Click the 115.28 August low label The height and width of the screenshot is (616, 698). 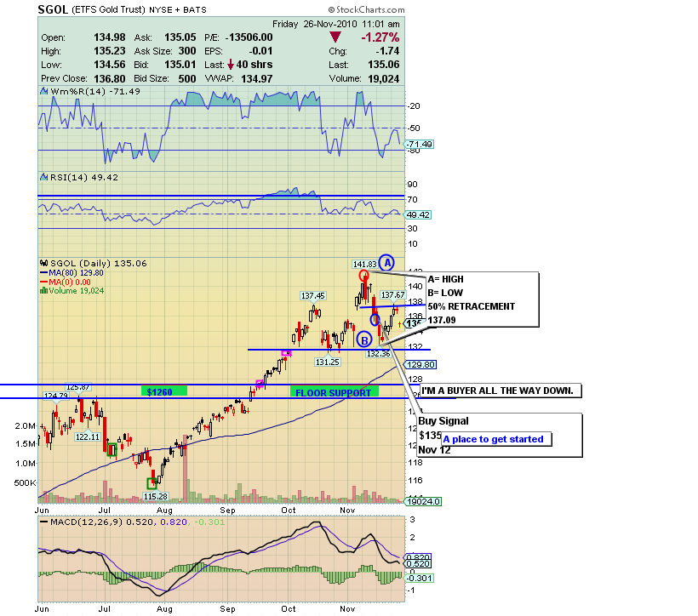point(156,496)
